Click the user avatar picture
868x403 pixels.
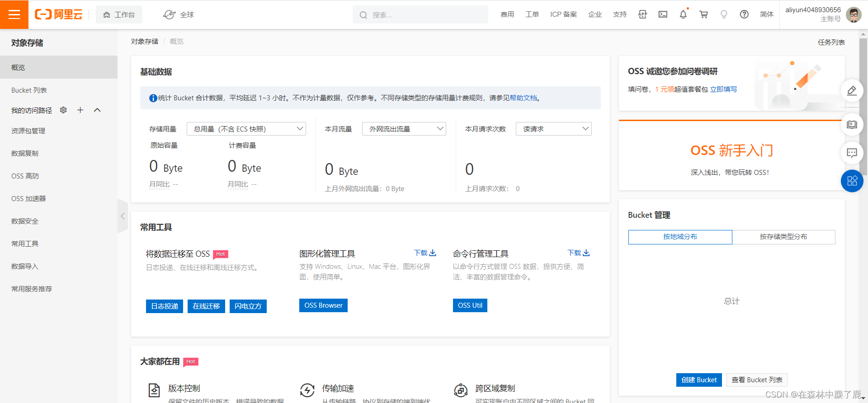click(854, 14)
